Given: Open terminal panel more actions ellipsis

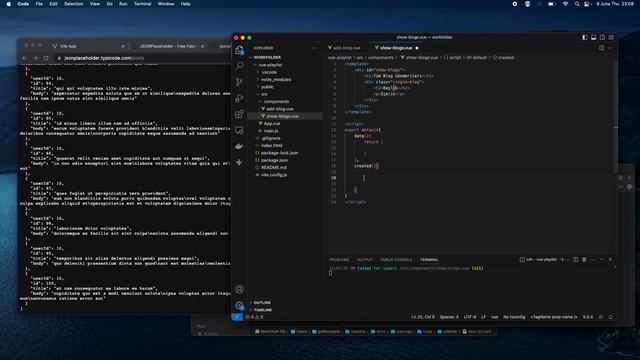Looking at the screenshot, I should 593,260.
